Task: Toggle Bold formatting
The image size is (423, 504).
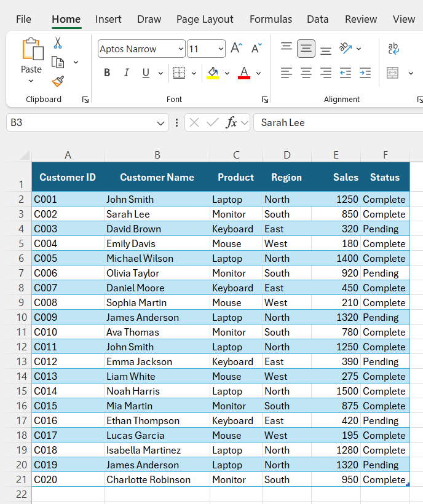Action: 107,73
